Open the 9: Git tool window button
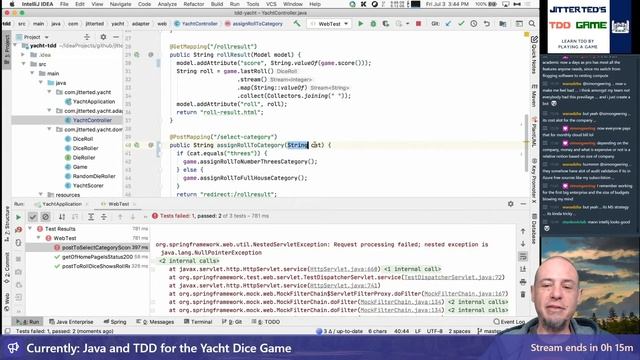 tap(232, 322)
